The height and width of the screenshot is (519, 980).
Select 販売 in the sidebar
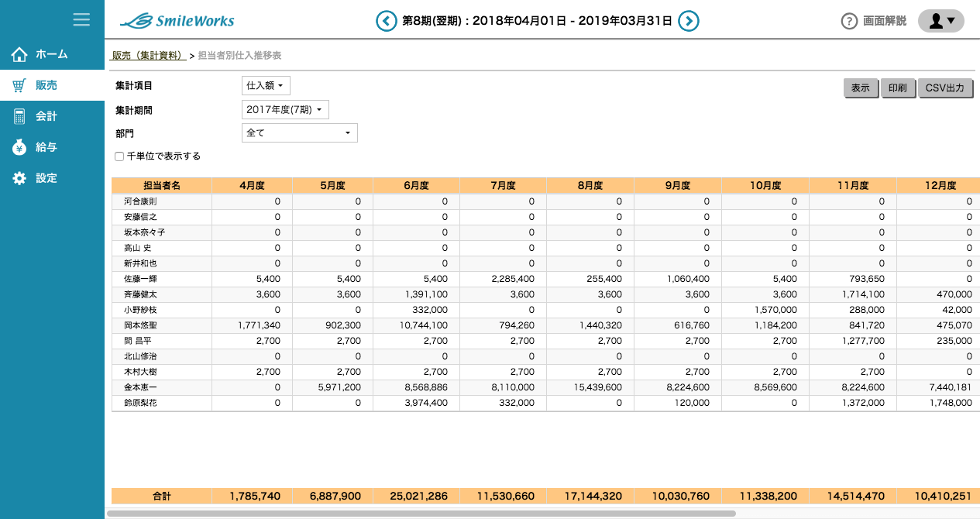pyautogui.click(x=52, y=85)
